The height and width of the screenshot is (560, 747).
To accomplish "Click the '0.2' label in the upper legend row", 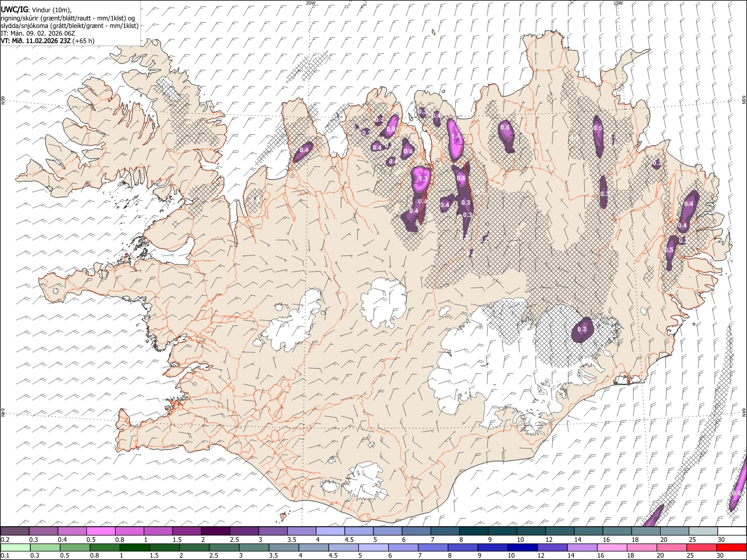I will point(5,540).
